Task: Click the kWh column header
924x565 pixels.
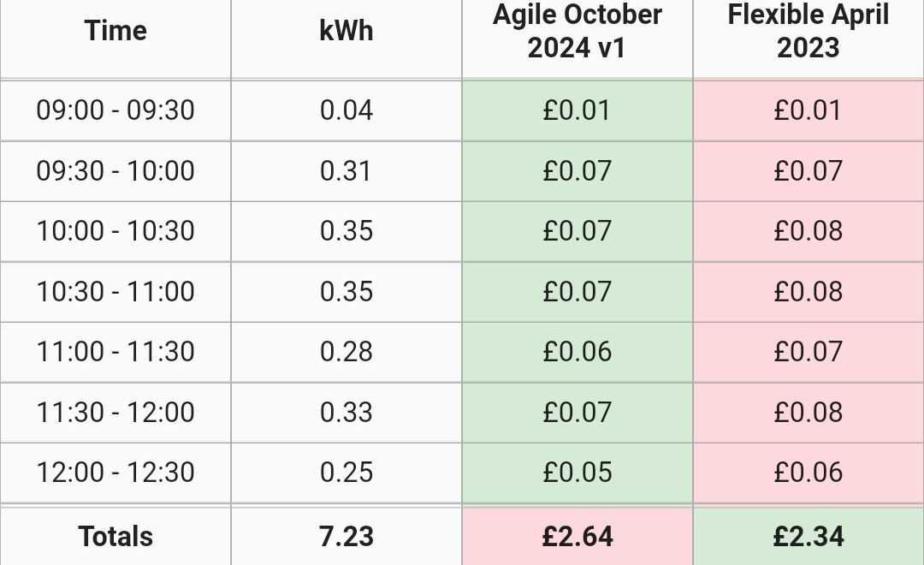Action: 346,31
